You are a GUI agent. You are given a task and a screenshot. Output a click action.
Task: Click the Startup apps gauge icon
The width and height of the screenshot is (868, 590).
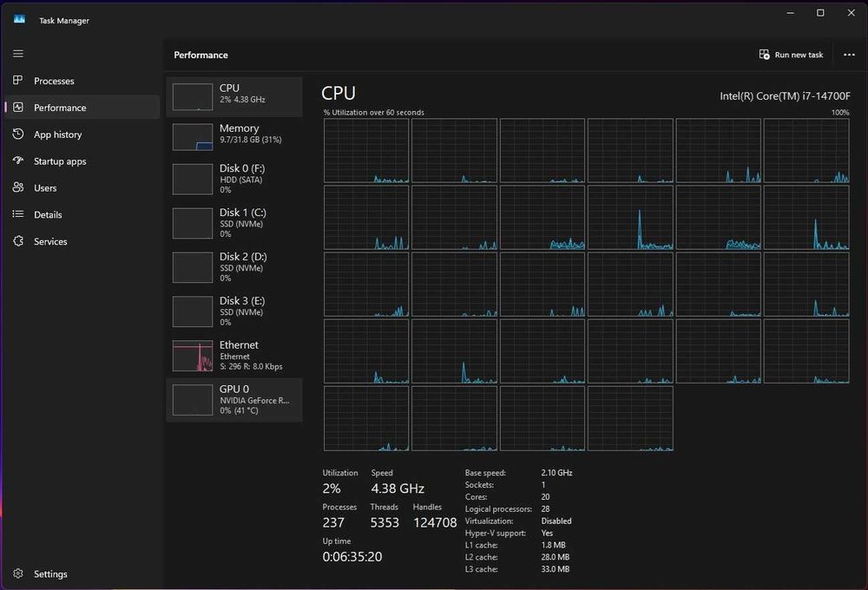coord(18,161)
